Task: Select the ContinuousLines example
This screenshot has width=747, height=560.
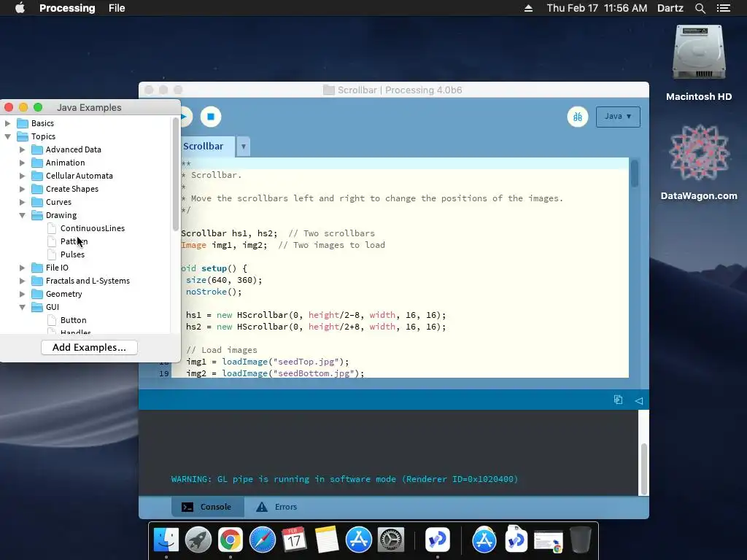Action: pos(93,228)
